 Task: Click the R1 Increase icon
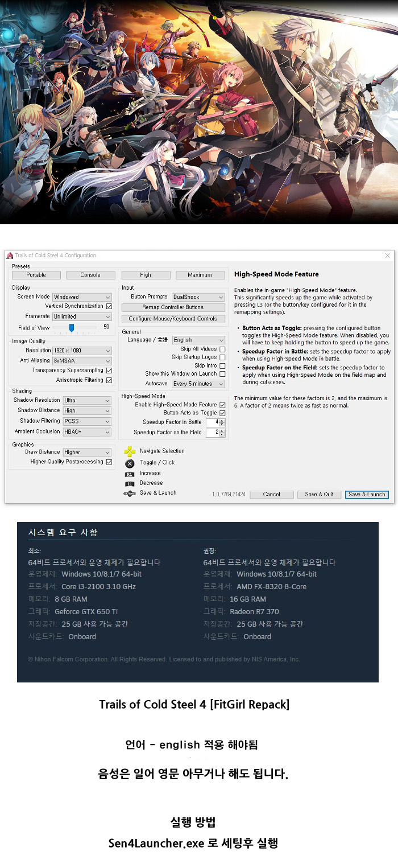point(130,474)
